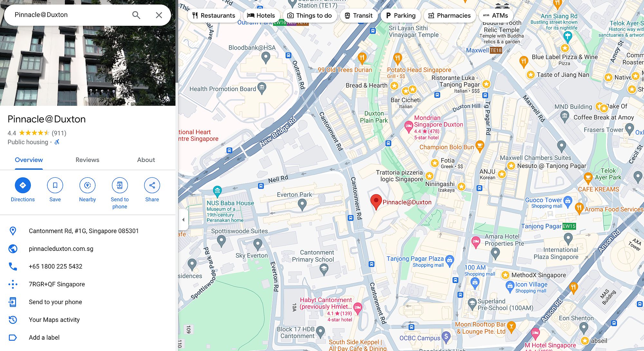The height and width of the screenshot is (351, 644).
Task: Click the clear search field X button
Action: click(x=159, y=15)
